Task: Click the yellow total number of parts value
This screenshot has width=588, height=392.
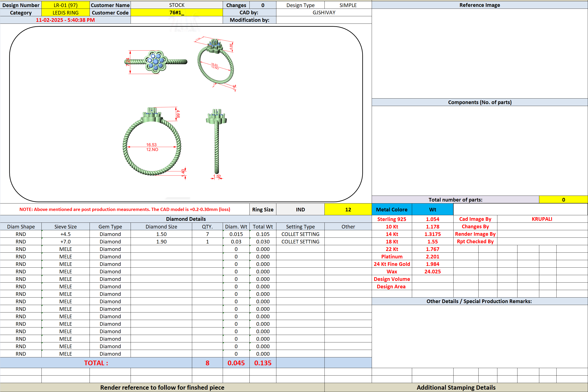Action: click(x=563, y=199)
